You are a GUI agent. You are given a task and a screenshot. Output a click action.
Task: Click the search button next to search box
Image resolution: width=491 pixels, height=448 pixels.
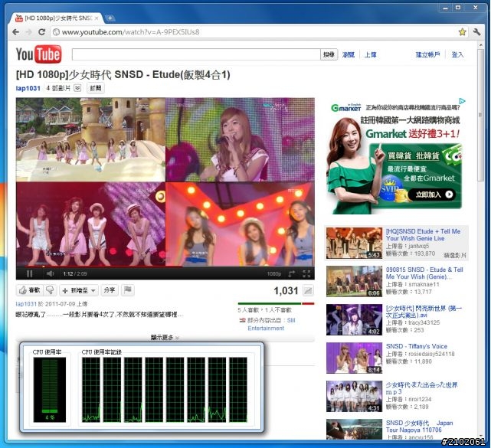[x=329, y=54]
